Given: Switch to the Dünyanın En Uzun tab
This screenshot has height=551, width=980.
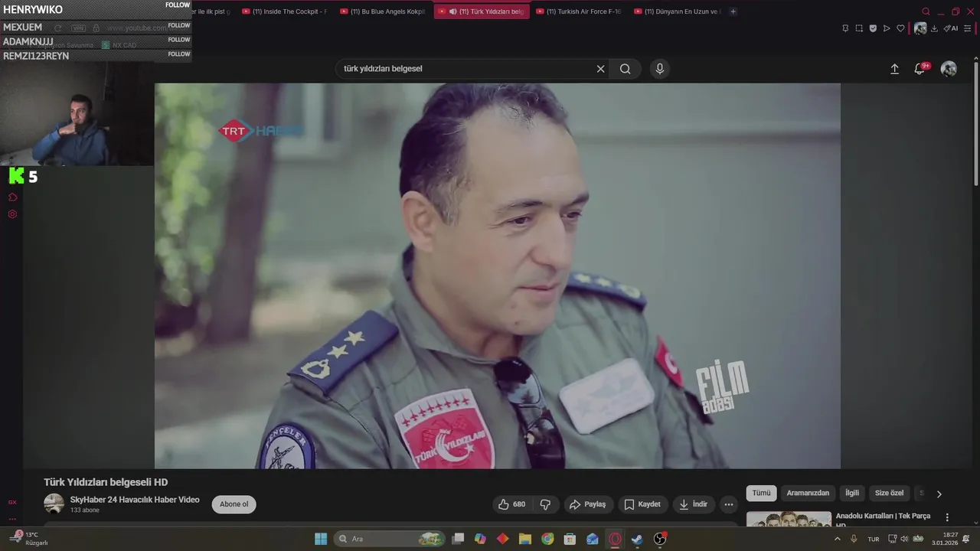Looking at the screenshot, I should [x=677, y=11].
